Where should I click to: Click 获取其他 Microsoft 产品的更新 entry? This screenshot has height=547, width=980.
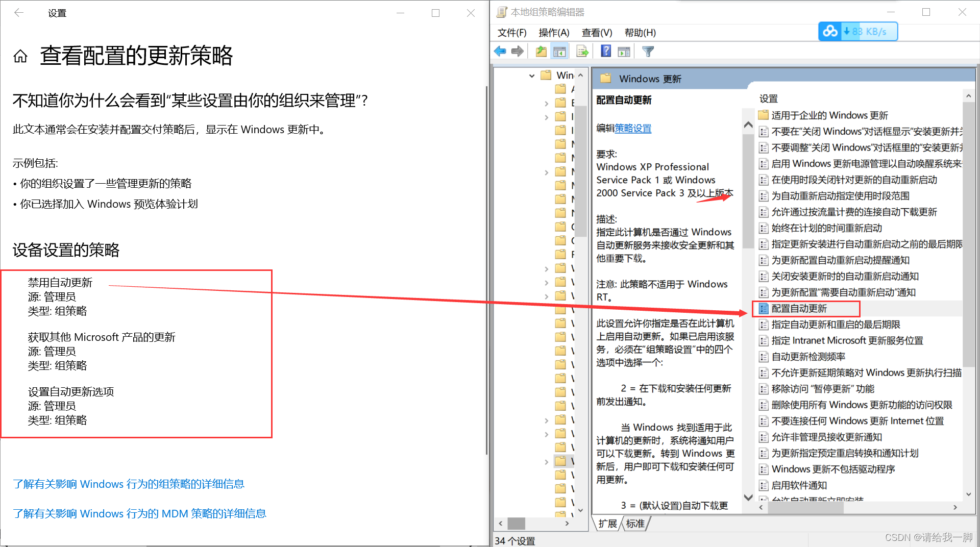(102, 337)
